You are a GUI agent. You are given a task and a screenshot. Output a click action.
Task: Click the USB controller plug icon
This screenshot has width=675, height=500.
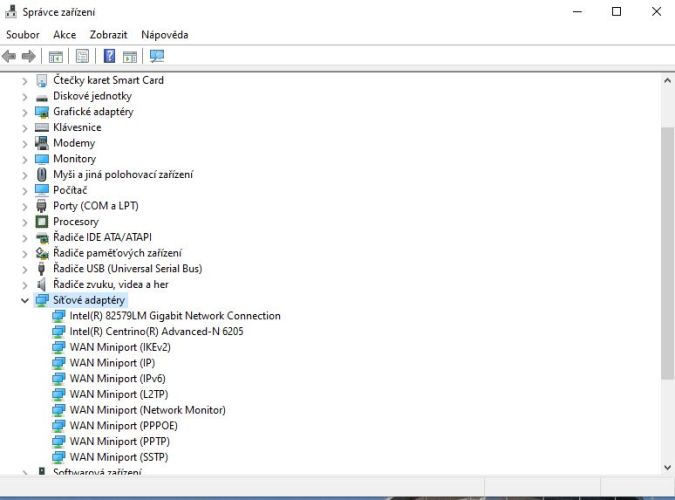click(x=41, y=269)
